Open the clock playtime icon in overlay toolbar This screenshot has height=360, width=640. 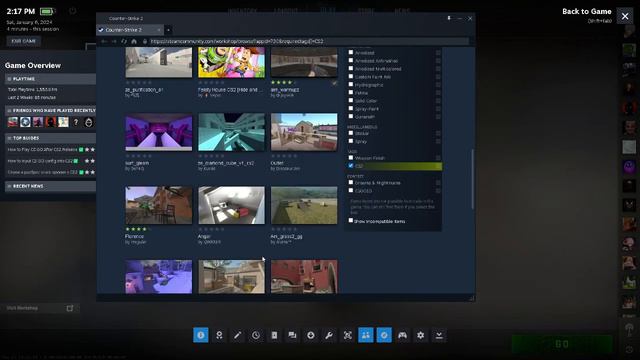(256, 335)
